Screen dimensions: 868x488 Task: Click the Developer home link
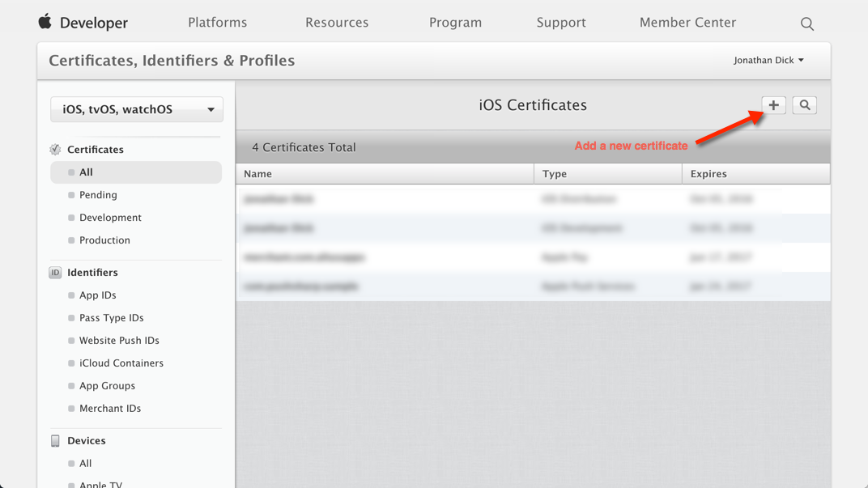pyautogui.click(x=94, y=23)
